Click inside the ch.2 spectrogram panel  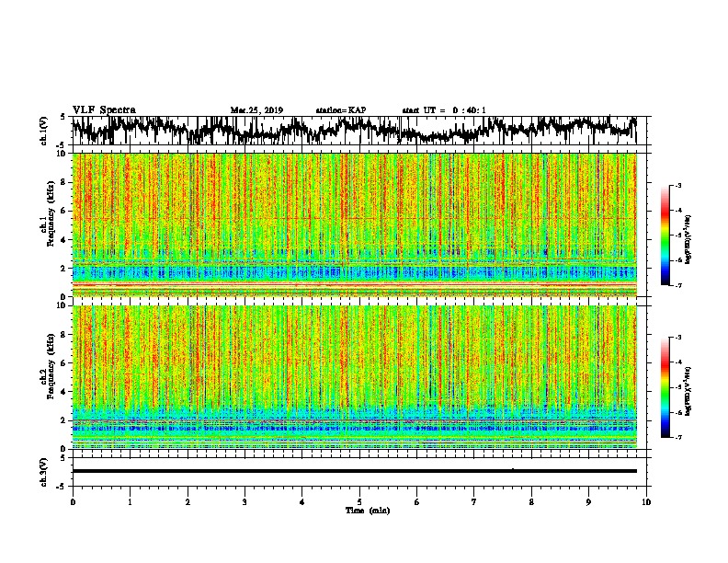coord(354,377)
